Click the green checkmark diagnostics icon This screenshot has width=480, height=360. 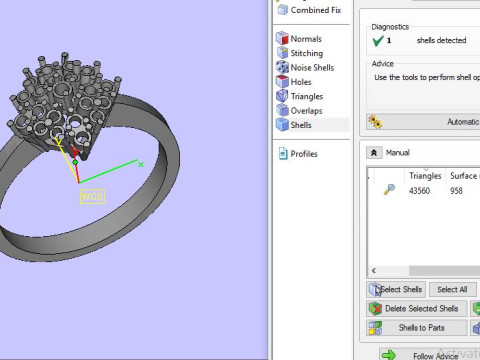[378, 41]
